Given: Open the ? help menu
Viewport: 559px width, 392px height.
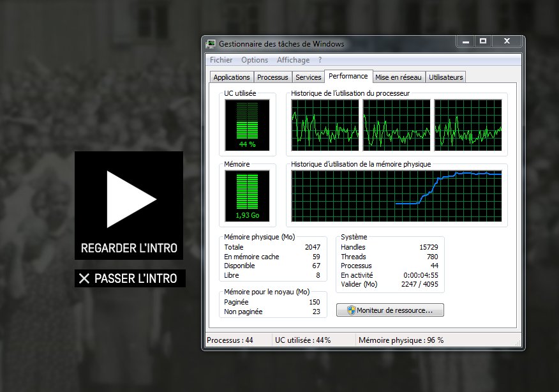Looking at the screenshot, I should 320,60.
